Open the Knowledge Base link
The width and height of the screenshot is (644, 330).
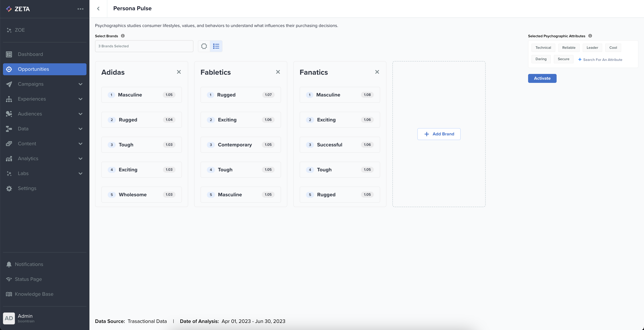[x=34, y=294]
